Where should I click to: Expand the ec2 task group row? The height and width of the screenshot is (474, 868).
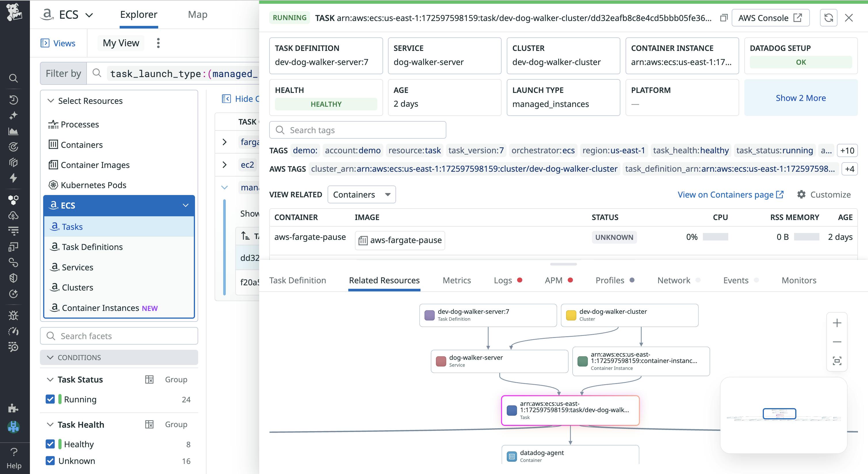(225, 165)
